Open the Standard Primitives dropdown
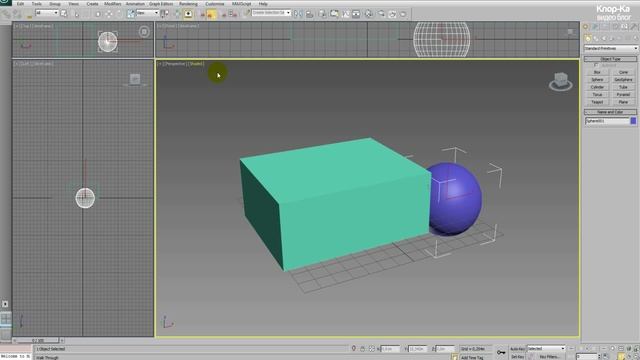Screen dimensions: 640x360 [611, 48]
